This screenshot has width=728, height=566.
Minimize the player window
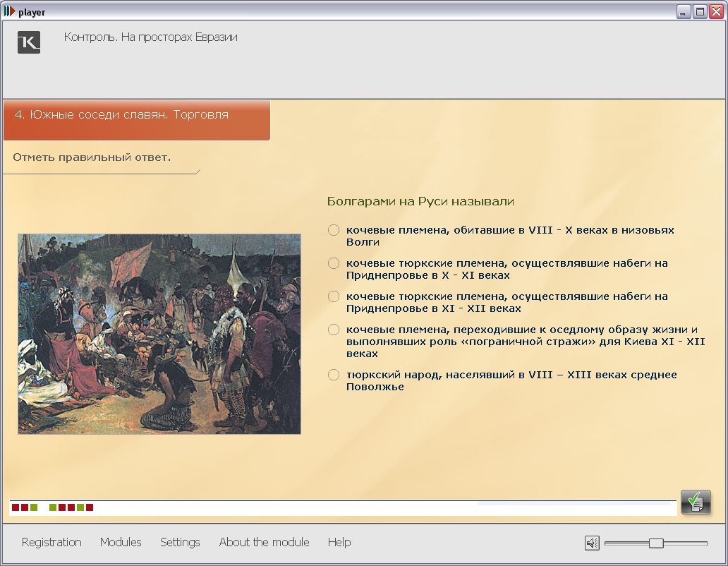(x=683, y=11)
